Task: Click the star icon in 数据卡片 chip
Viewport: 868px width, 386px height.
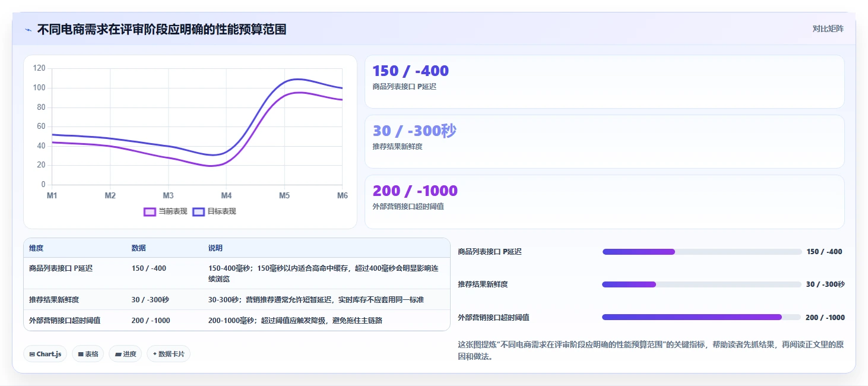Action: pyautogui.click(x=154, y=354)
